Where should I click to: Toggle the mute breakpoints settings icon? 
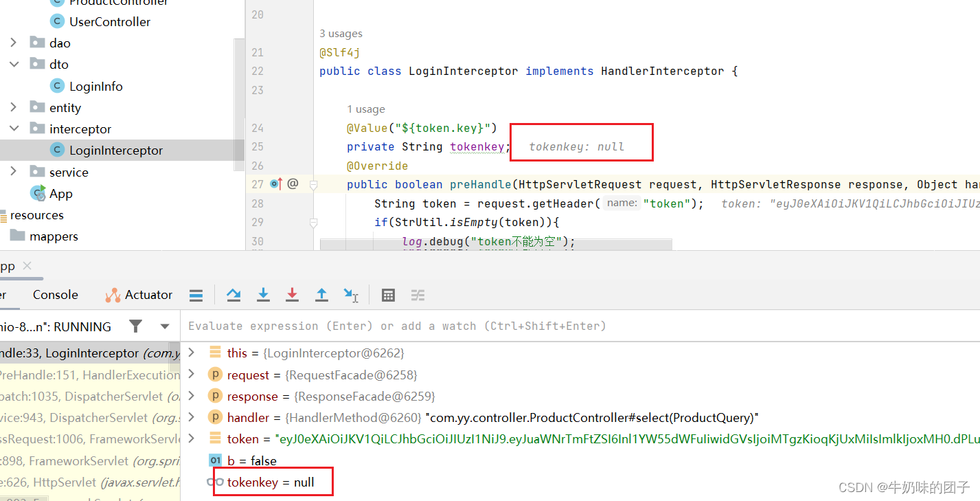pos(418,295)
